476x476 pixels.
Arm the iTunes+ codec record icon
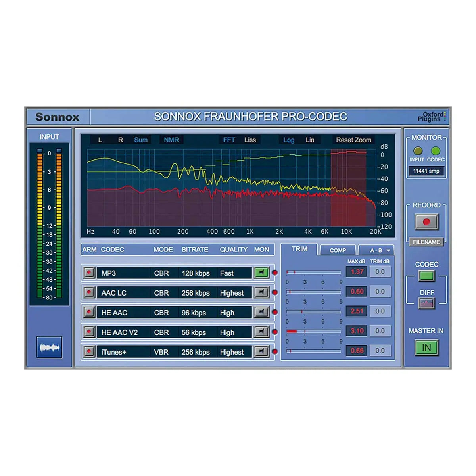point(89,352)
